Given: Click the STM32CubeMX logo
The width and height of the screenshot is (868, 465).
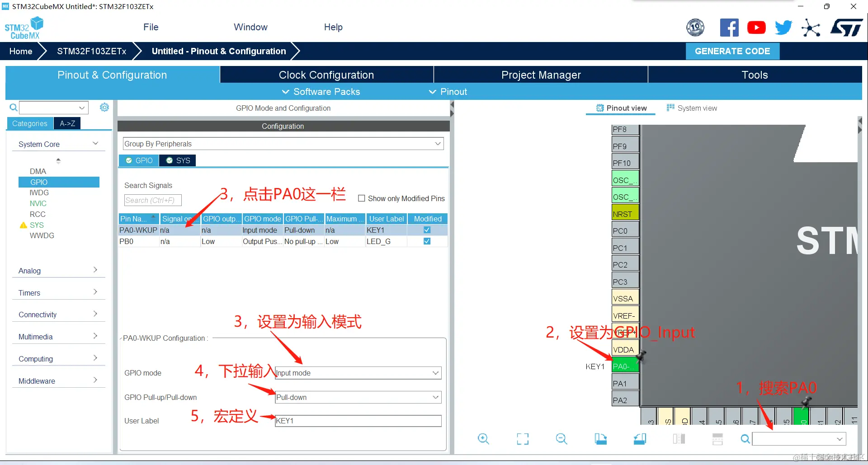Looking at the screenshot, I should [24, 28].
